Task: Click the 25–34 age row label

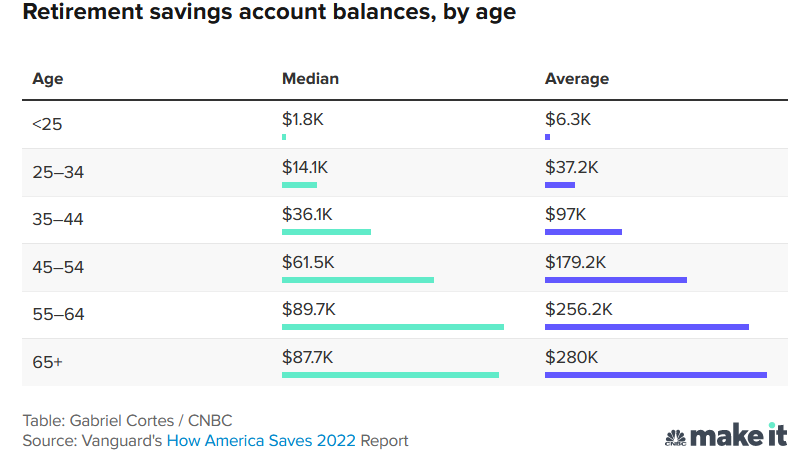Action: (58, 172)
